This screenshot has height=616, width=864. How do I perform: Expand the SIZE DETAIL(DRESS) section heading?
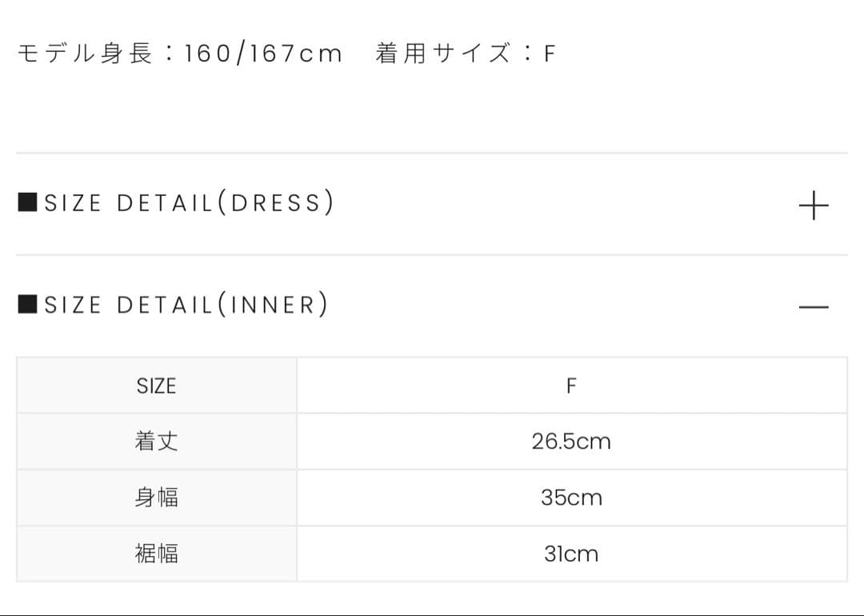click(x=189, y=203)
